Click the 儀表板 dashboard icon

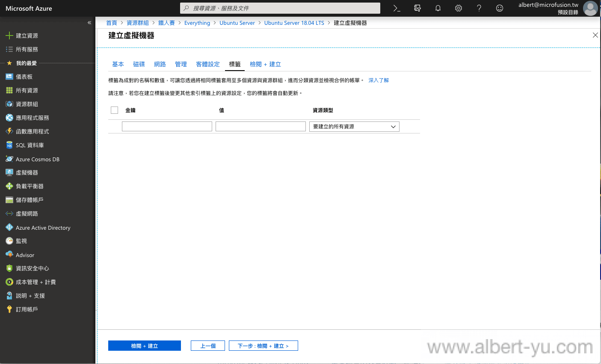pyautogui.click(x=9, y=77)
